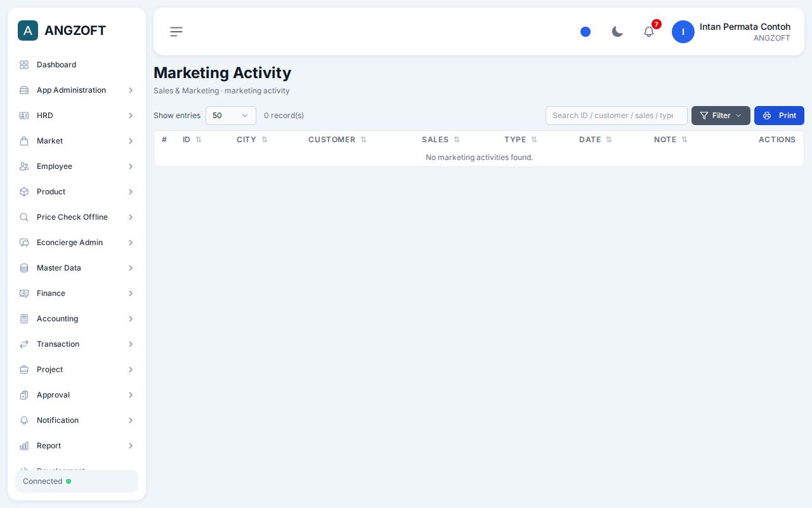This screenshot has height=508, width=812.
Task: Sort by the SALES column header
Action: point(441,140)
